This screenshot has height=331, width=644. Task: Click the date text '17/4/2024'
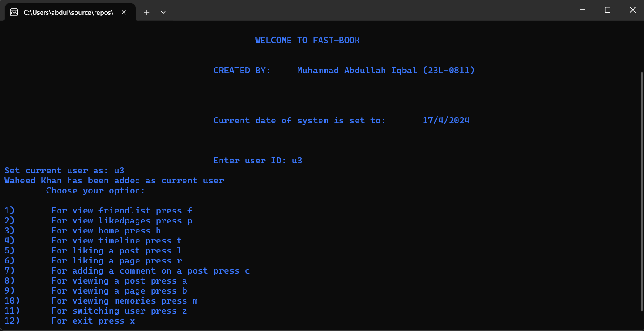pyautogui.click(x=446, y=120)
